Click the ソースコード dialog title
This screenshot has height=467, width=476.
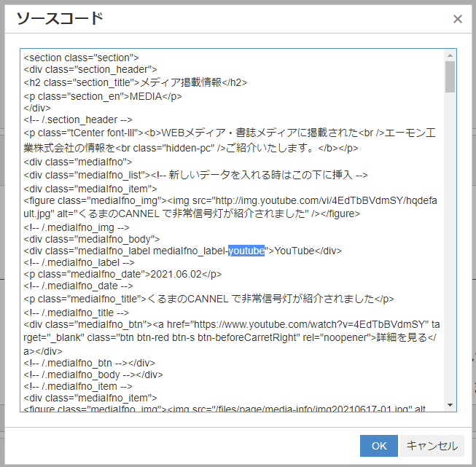60,19
